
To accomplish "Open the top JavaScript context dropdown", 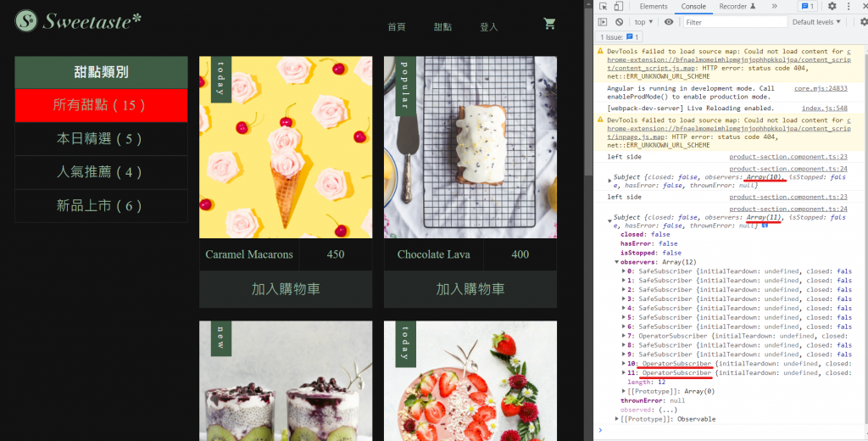I will coord(643,22).
